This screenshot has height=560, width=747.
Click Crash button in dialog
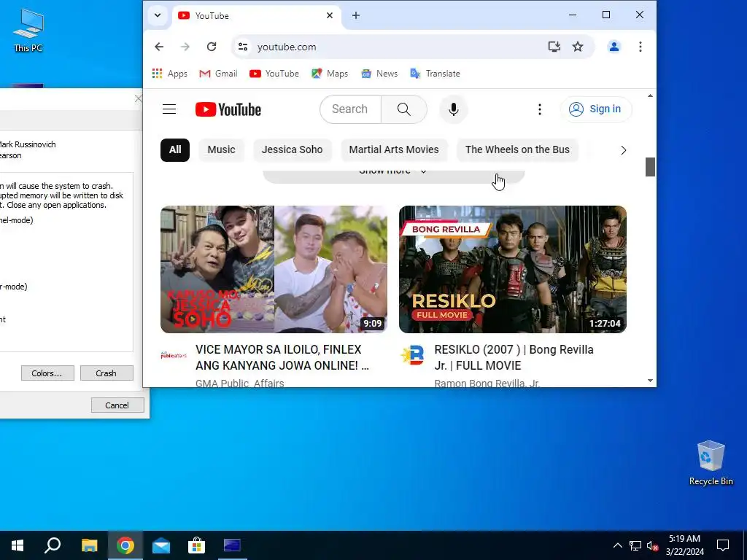tap(107, 373)
